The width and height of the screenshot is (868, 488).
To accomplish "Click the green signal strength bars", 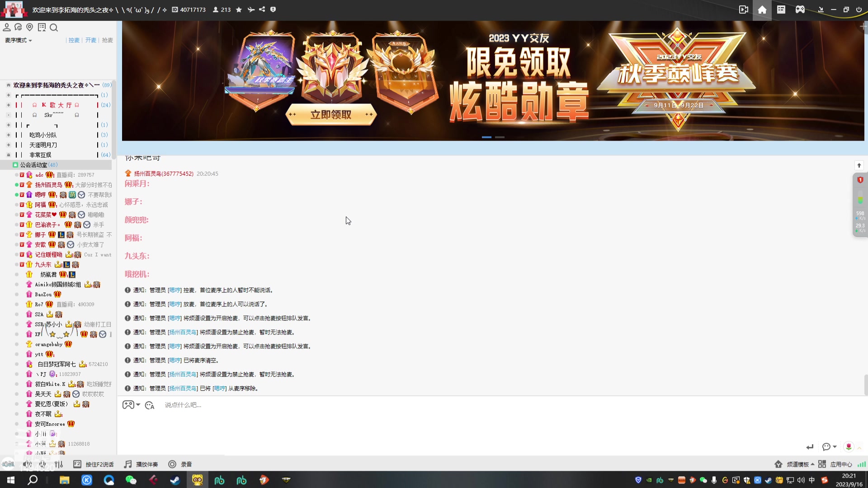I will pos(862,464).
